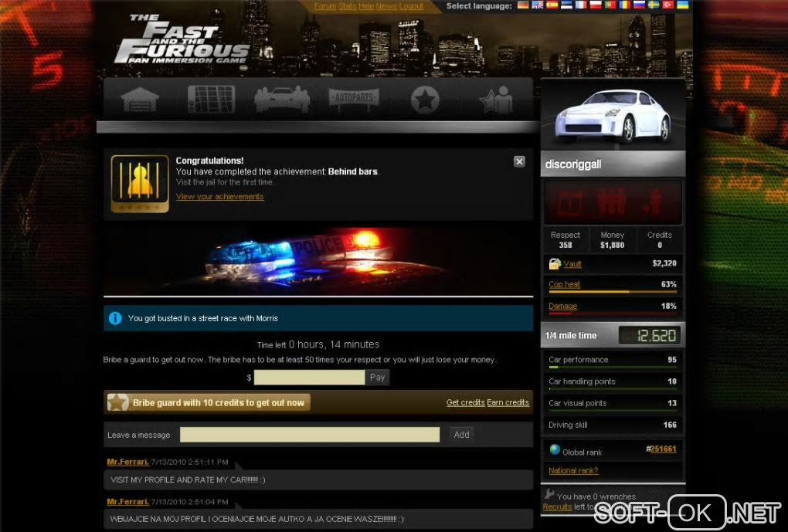Switch language to French flag
Image resolution: width=788 pixels, height=532 pixels.
click(581, 5)
